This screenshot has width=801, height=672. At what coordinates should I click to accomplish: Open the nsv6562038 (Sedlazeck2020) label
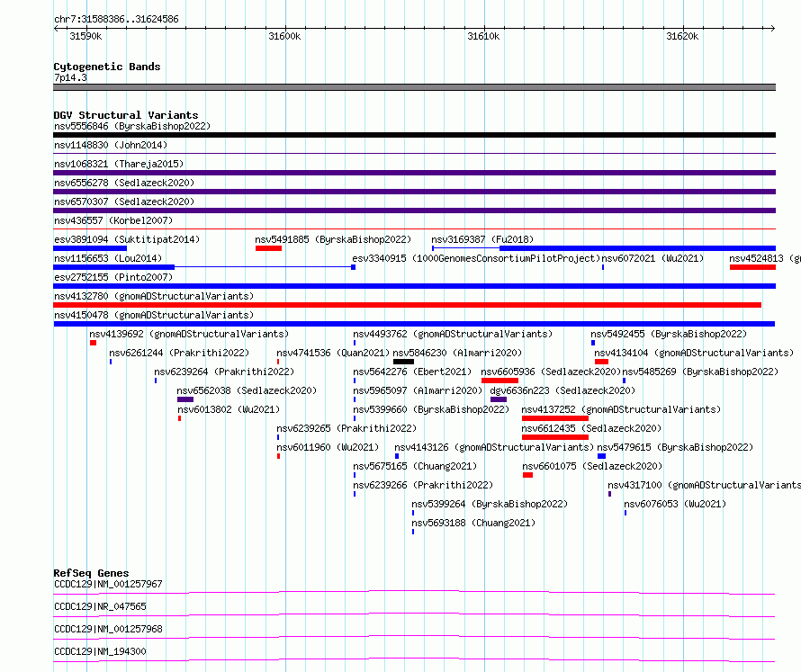click(247, 390)
